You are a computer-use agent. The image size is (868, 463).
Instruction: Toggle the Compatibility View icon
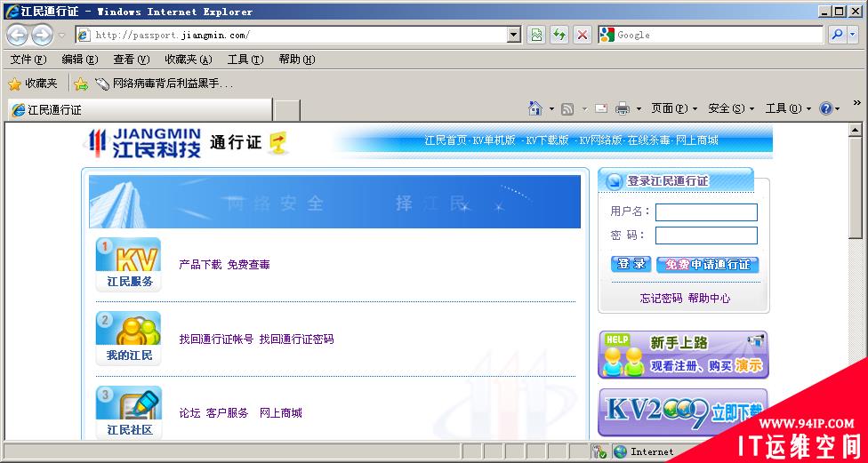[536, 35]
